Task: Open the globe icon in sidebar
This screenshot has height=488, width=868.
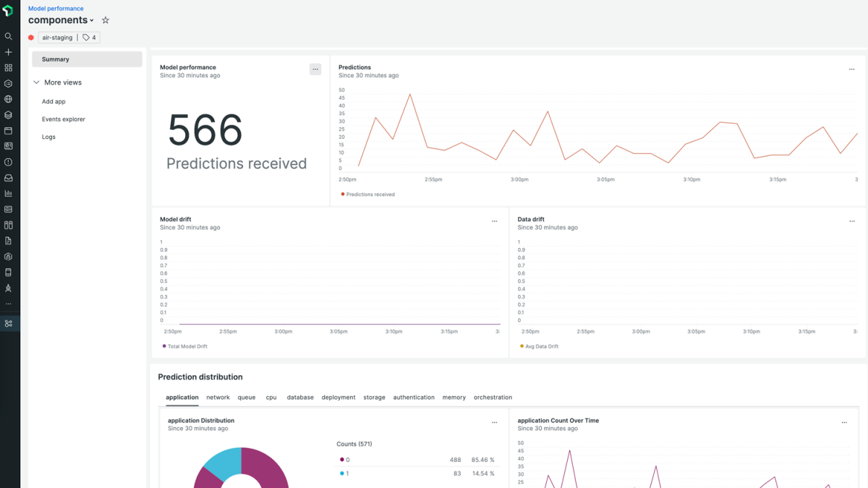Action: tap(9, 99)
